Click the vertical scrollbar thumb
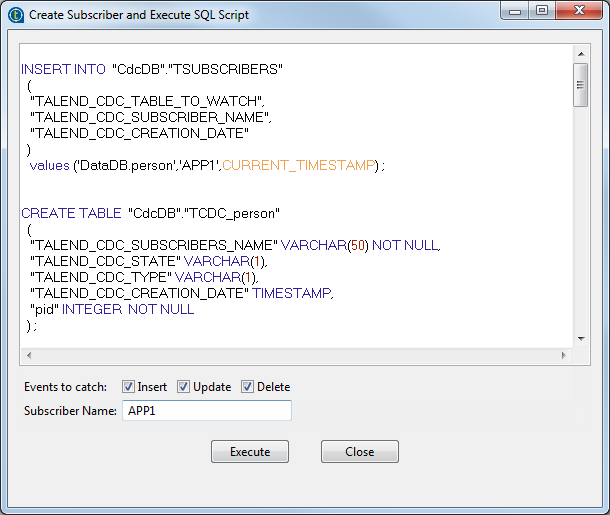The width and height of the screenshot is (610, 515). coord(580,84)
